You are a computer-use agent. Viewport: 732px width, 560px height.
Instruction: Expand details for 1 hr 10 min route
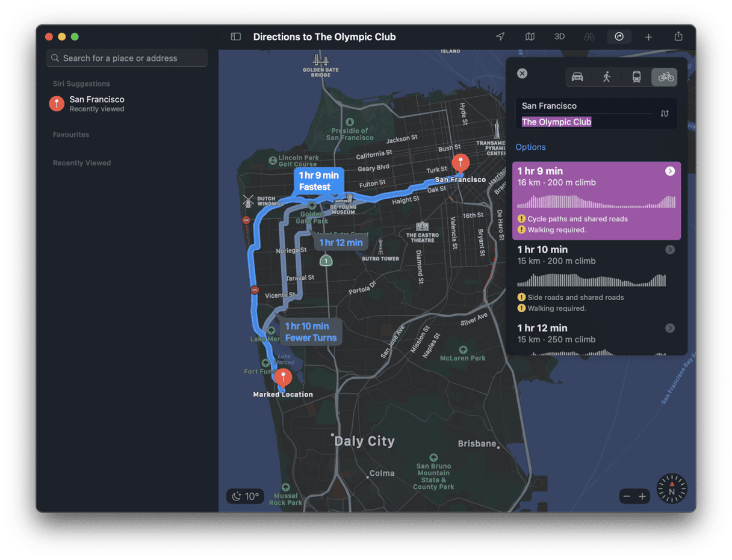(670, 250)
